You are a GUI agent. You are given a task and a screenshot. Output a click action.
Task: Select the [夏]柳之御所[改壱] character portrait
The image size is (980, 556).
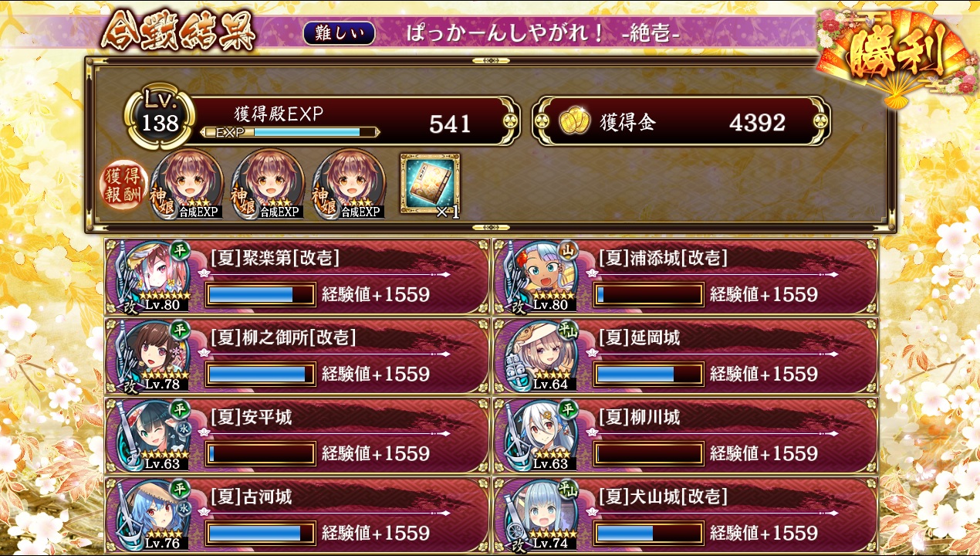[154, 355]
